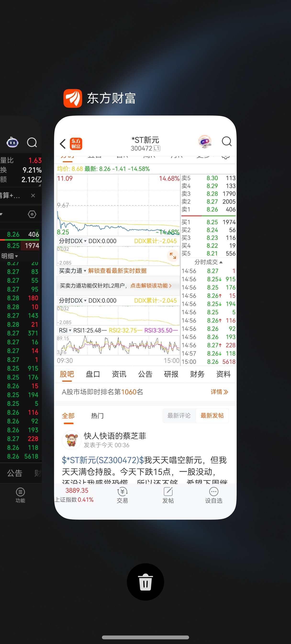Tap the intraday price chart area
The width and height of the screenshot is (291, 644).
(118, 205)
